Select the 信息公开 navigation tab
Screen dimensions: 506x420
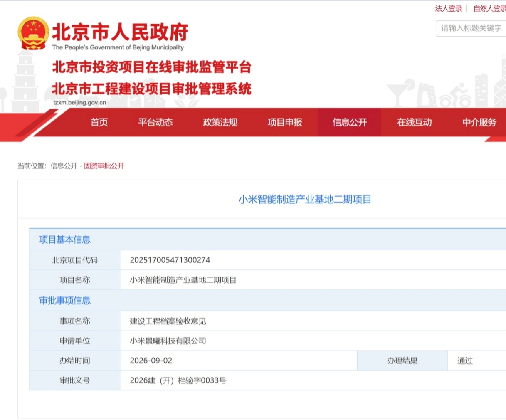pos(349,122)
